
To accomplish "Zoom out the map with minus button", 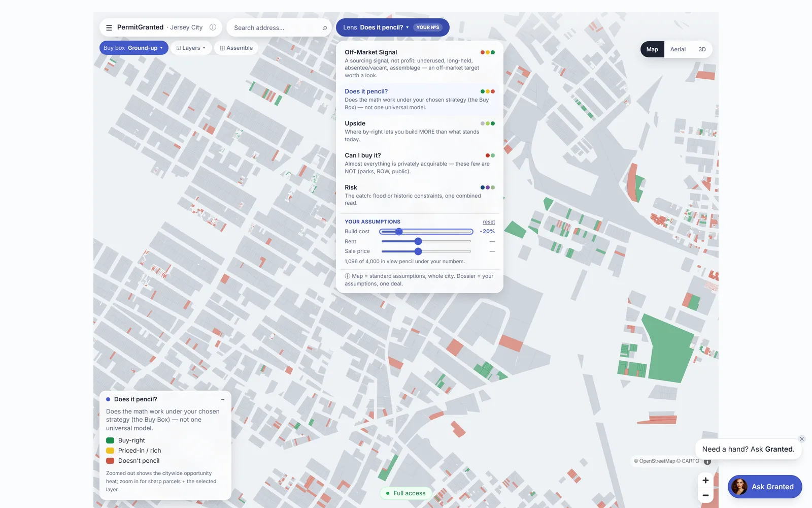I will (705, 495).
